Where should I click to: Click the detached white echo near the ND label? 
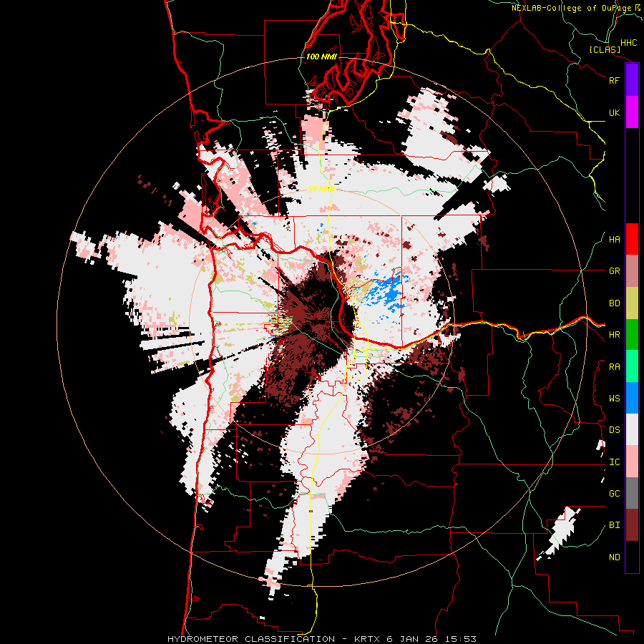560,532
